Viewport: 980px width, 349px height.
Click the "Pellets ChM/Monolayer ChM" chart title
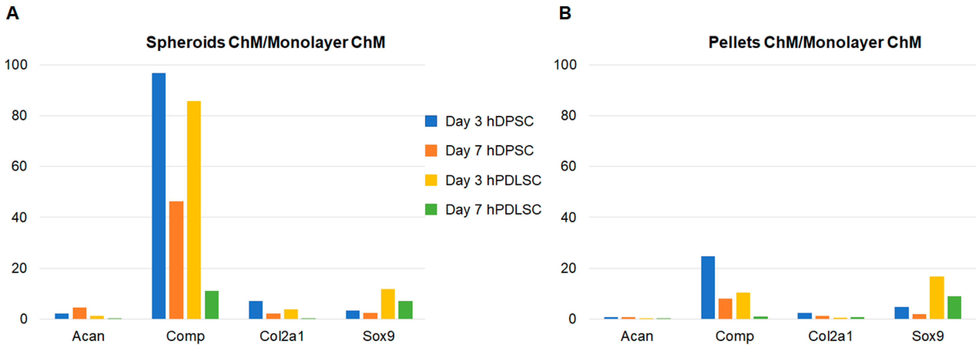pos(815,42)
